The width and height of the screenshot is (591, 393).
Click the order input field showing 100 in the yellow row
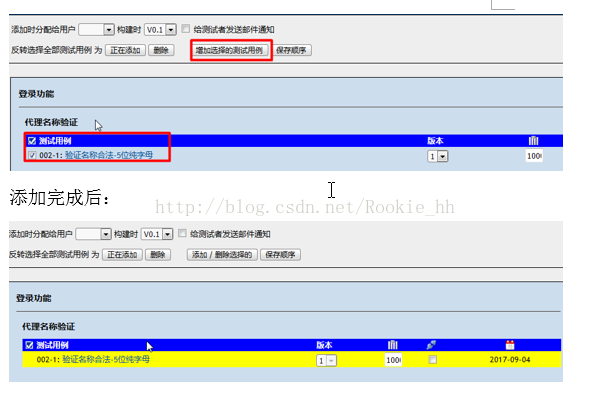click(x=393, y=360)
